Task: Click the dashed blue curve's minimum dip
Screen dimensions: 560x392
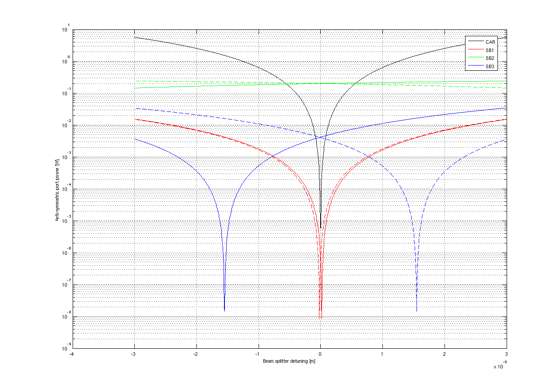Action: coord(416,310)
